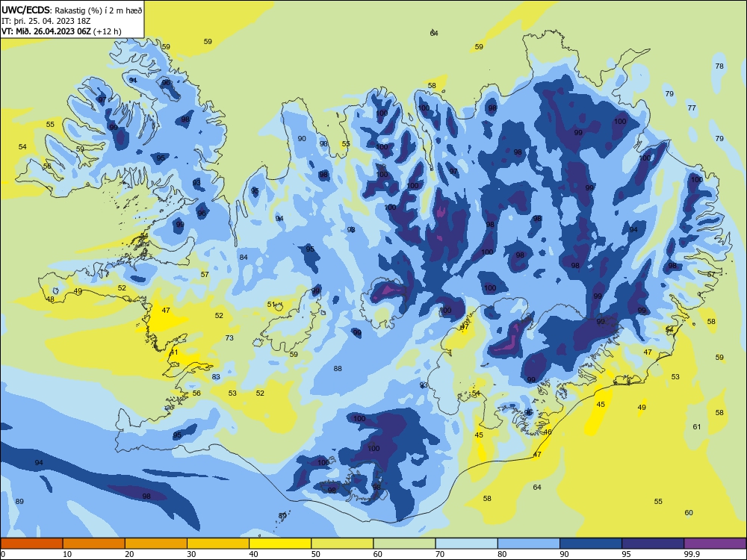Select the '30' legend tick label
The height and width of the screenshot is (560, 747).
pyautogui.click(x=191, y=554)
